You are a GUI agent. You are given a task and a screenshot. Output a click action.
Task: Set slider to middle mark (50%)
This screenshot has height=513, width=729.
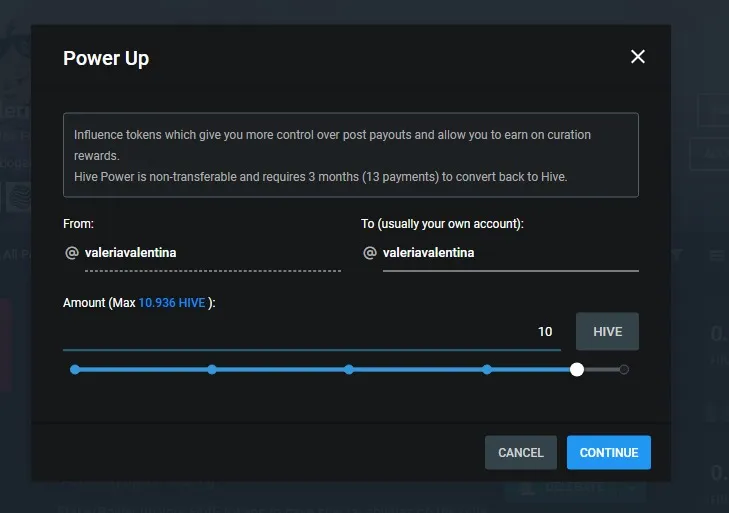349,370
